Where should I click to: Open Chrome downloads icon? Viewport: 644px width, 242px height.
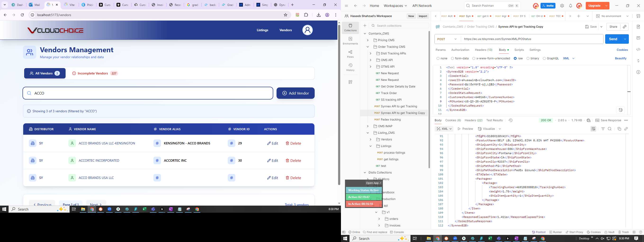[318, 15]
